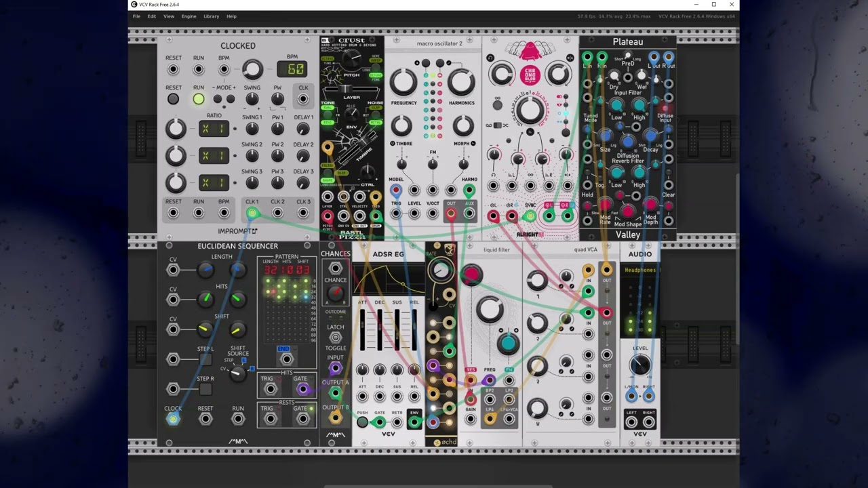868x488 pixels.
Task: Click the CLK 3 output jack
Action: tap(303, 213)
